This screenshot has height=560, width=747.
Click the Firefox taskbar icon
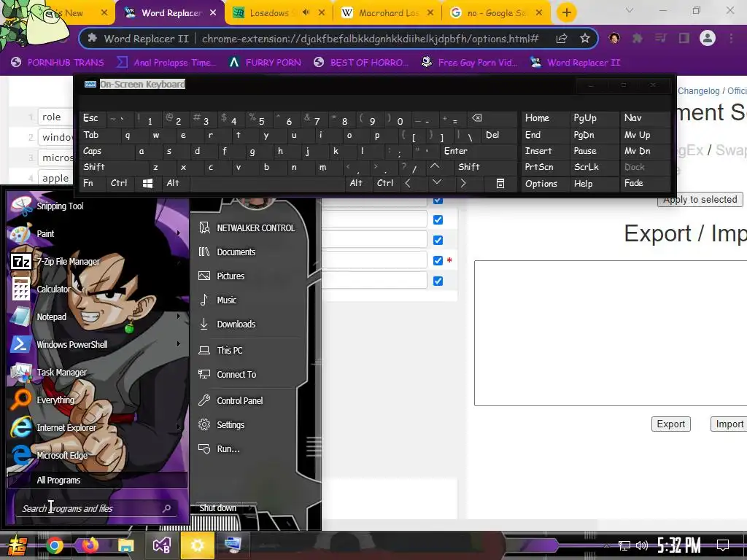click(x=90, y=545)
